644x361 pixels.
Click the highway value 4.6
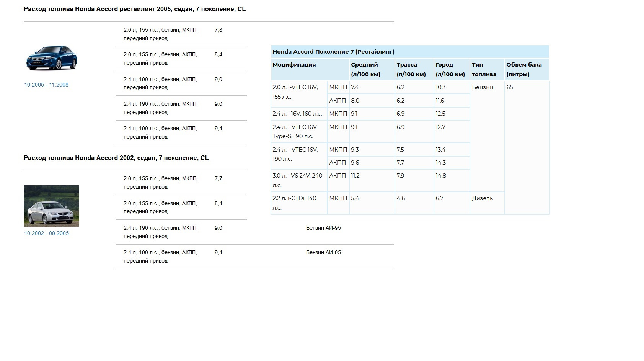click(401, 198)
